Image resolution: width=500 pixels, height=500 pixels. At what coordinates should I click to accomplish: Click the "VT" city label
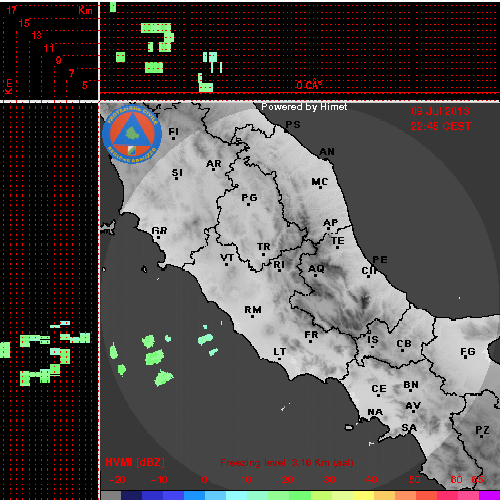(x=227, y=258)
